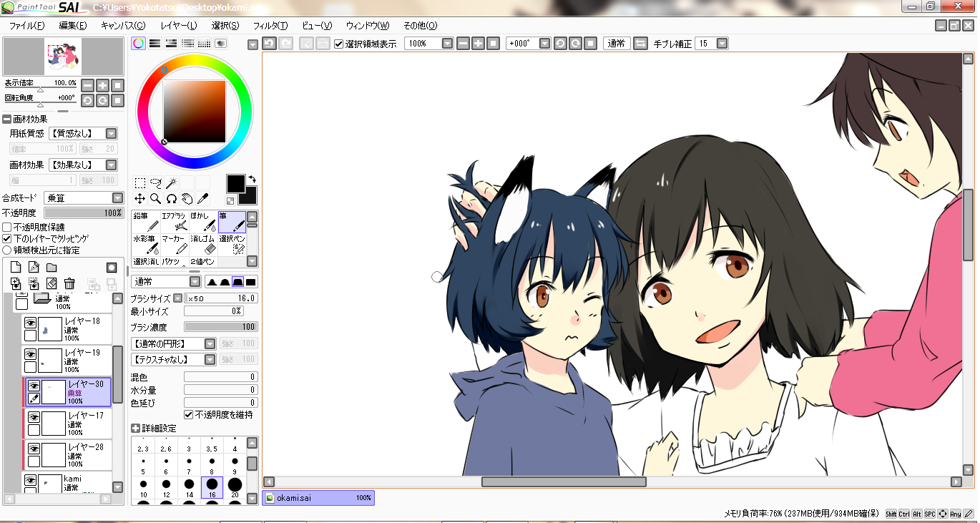Select the エアブラシ airbrush tool
980x523 pixels.
(x=174, y=222)
